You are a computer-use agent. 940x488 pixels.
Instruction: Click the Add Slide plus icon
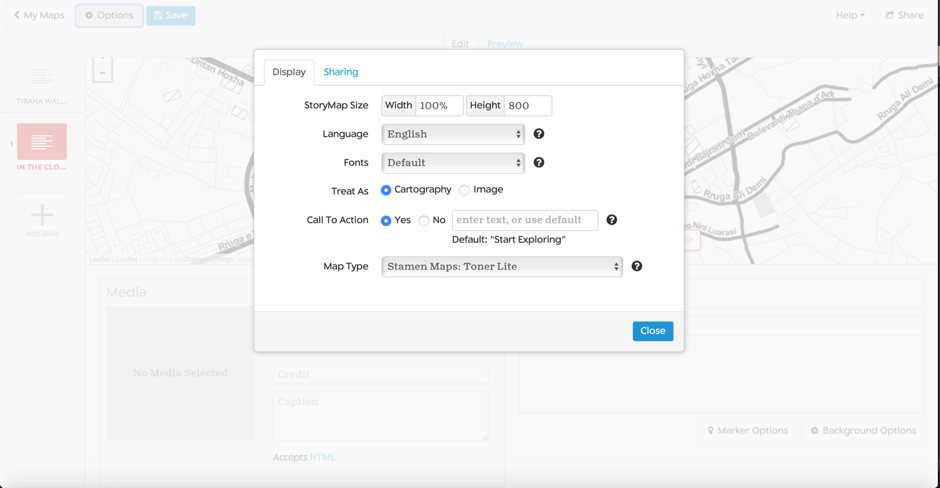42,215
